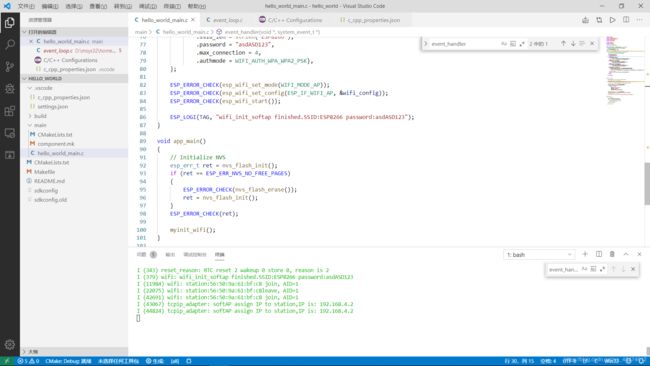The width and height of the screenshot is (650, 366).
Task: Open the '1: bash' terminal selector dropdown
Action: click(539, 255)
